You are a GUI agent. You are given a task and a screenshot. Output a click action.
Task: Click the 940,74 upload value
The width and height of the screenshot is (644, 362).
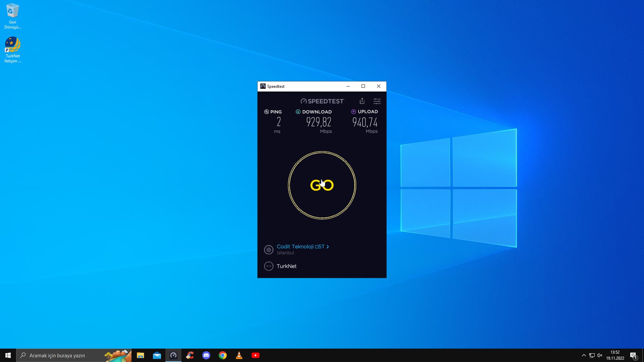coord(365,122)
